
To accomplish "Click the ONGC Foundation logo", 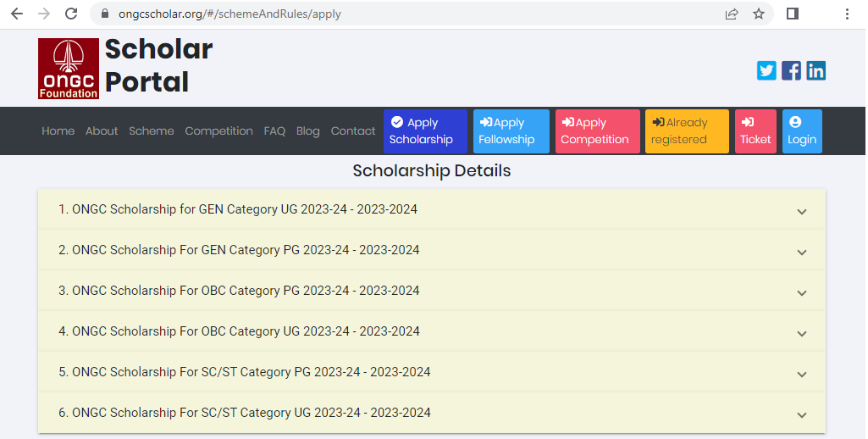I will [x=69, y=69].
